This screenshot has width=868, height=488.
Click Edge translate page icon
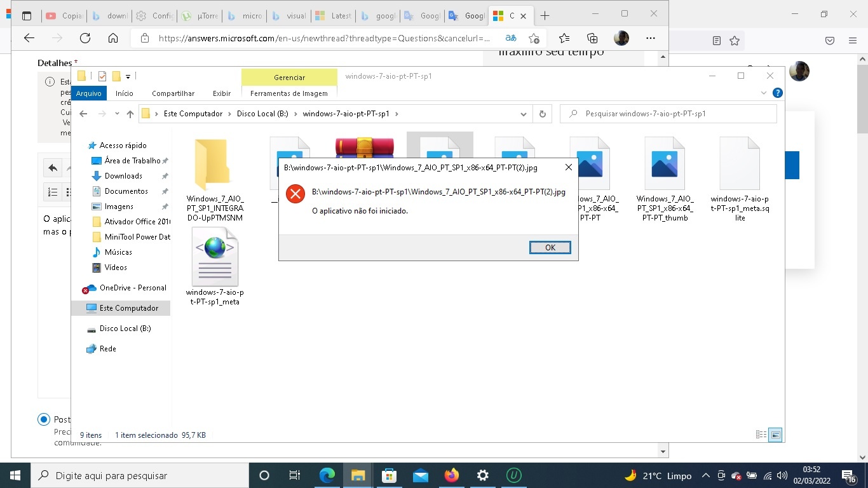(511, 38)
